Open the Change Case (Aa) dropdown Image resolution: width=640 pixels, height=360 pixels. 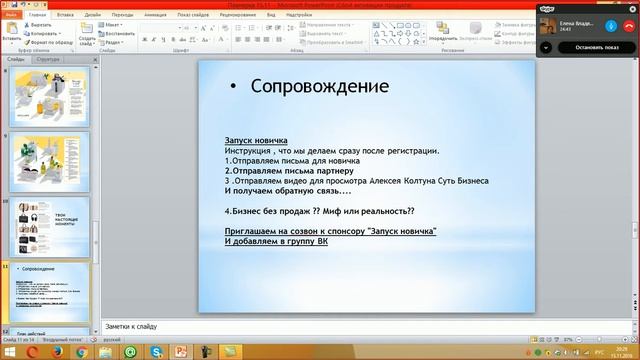click(205, 39)
